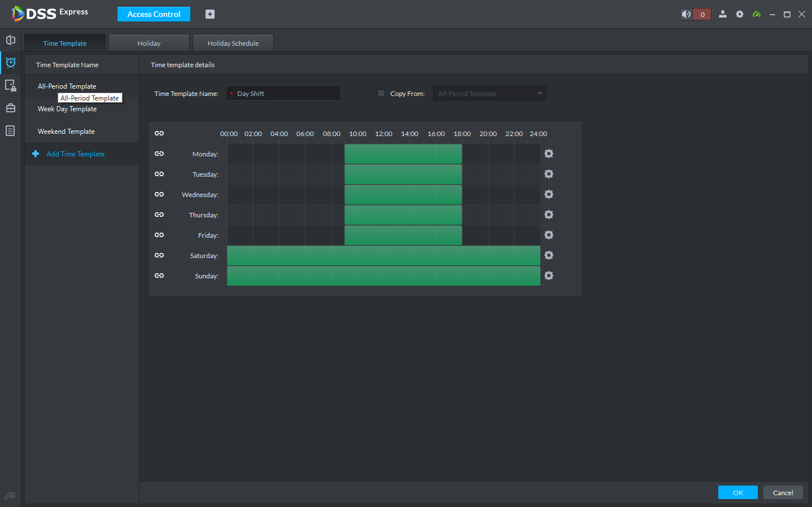Toggle the link icon for Monday
The image size is (812, 507).
(x=159, y=154)
